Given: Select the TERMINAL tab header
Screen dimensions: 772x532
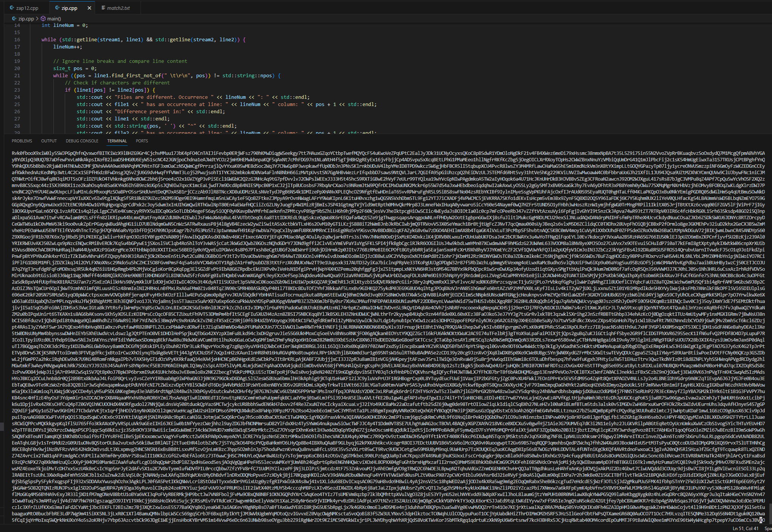Looking at the screenshot, I should (117, 140).
